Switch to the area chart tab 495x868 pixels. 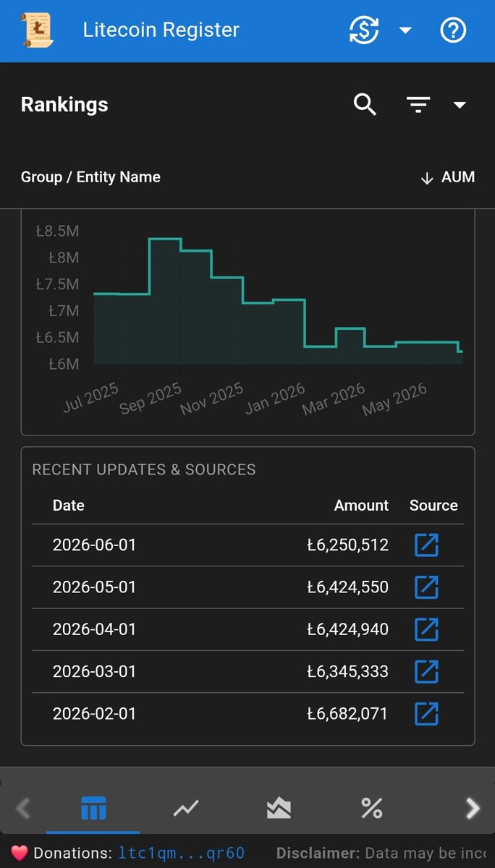pos(279,808)
